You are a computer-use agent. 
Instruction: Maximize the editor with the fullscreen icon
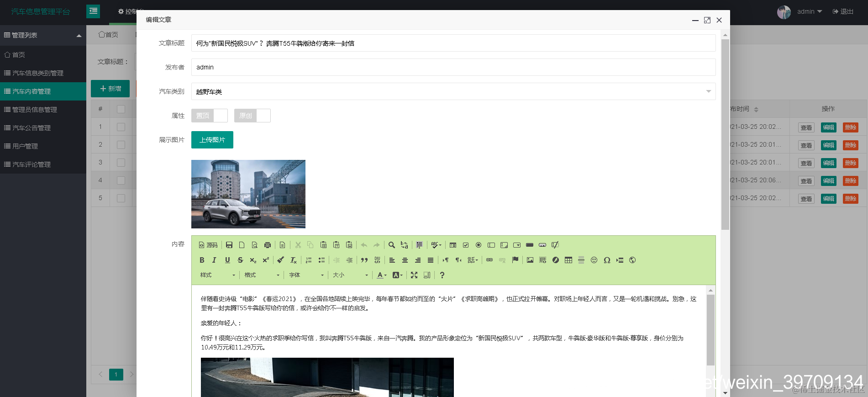coord(414,275)
